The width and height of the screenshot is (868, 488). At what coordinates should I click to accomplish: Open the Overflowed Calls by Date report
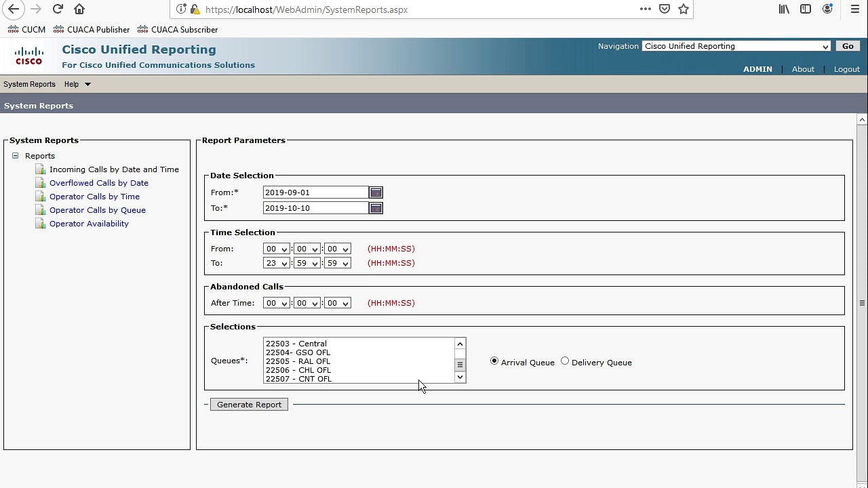[x=99, y=183]
